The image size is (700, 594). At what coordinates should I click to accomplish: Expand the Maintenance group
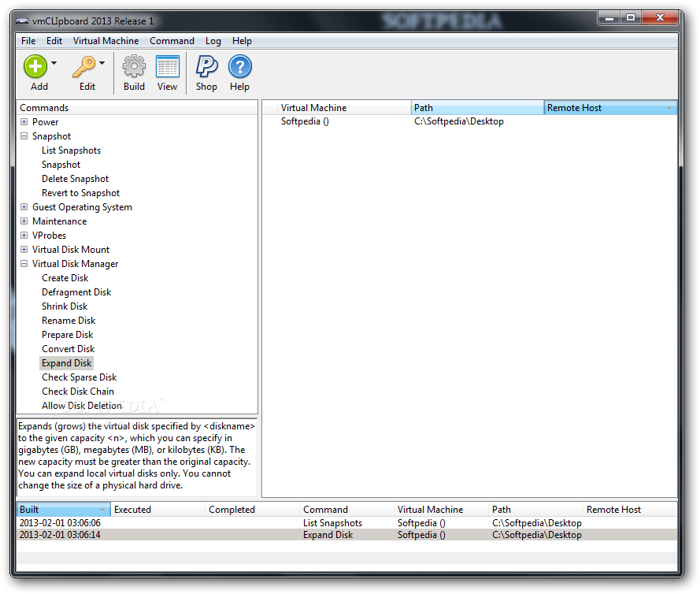24,221
